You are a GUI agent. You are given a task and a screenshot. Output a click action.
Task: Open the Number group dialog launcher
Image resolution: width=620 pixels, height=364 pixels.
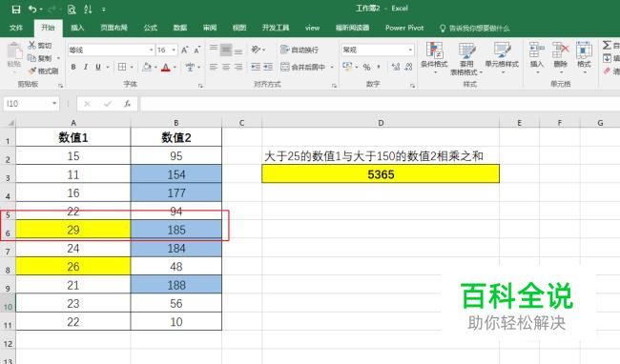[x=412, y=85]
